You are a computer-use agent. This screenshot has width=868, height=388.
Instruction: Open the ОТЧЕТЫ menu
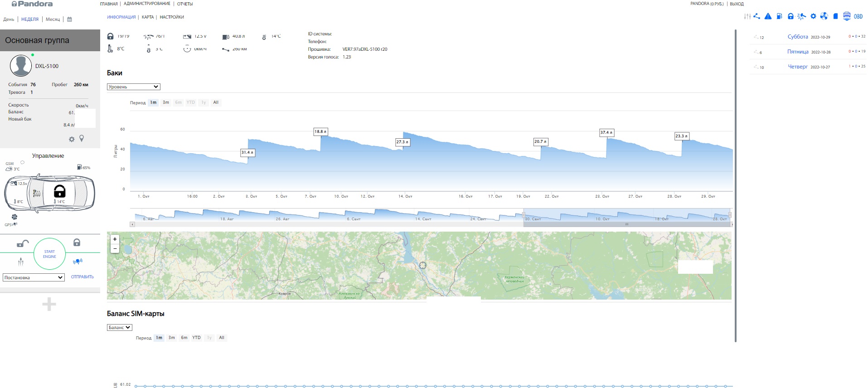pyautogui.click(x=185, y=4)
